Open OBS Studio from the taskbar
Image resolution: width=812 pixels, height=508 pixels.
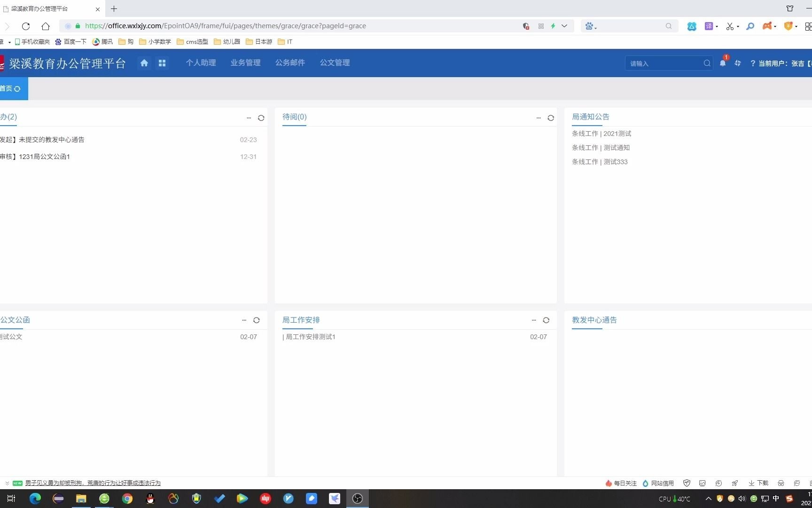358,499
